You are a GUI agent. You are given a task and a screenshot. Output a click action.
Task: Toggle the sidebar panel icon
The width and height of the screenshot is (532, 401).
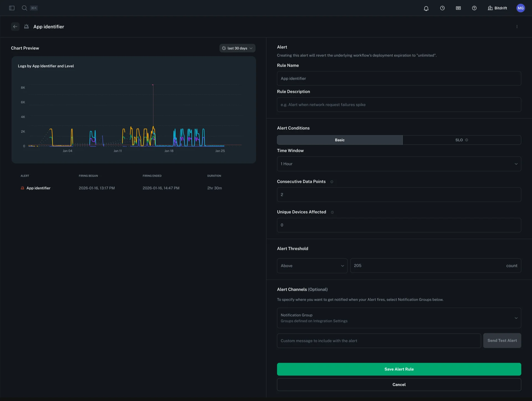pyautogui.click(x=12, y=8)
